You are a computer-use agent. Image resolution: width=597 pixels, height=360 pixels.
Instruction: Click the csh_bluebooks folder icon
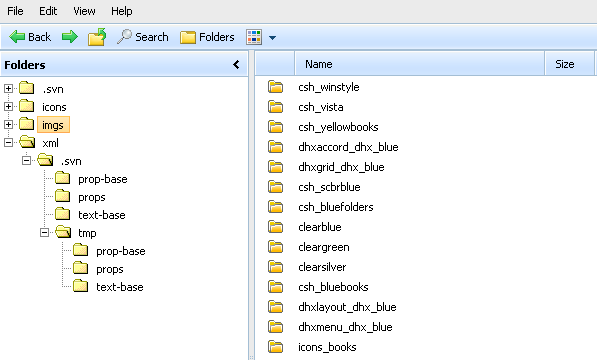point(275,287)
